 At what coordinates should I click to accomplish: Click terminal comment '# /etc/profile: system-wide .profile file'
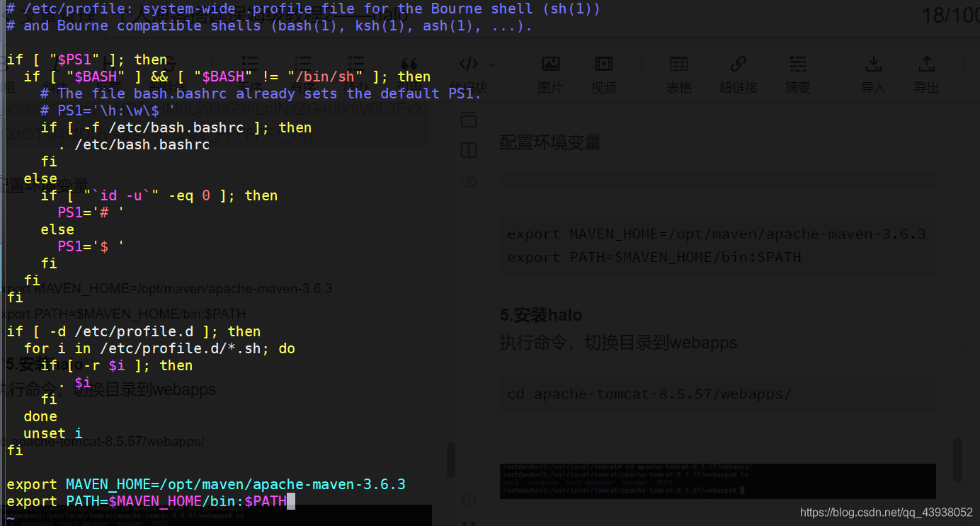(x=303, y=8)
